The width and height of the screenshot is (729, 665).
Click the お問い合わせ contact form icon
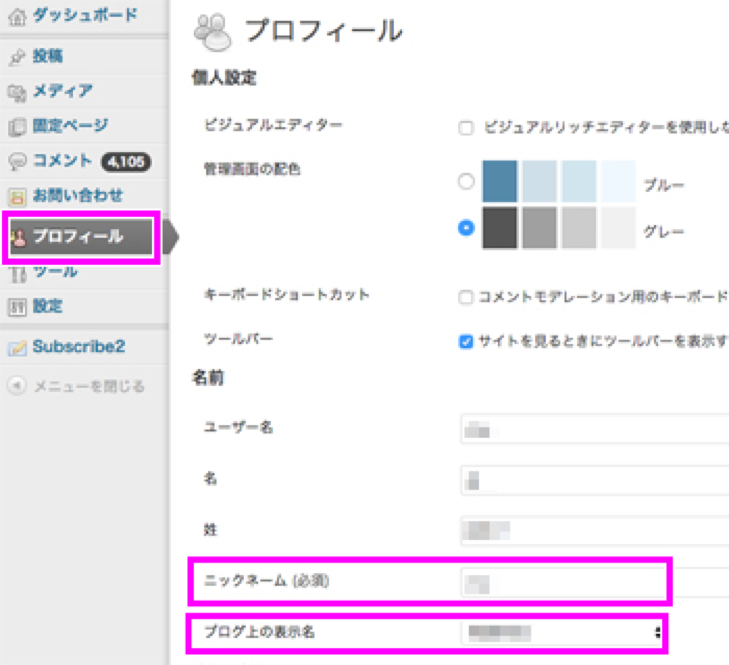(16, 196)
